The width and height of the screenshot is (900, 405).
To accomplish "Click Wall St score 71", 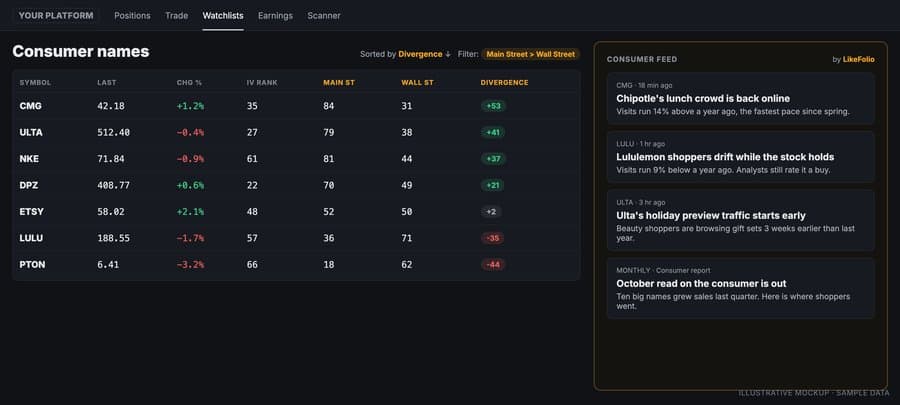I will [406, 238].
